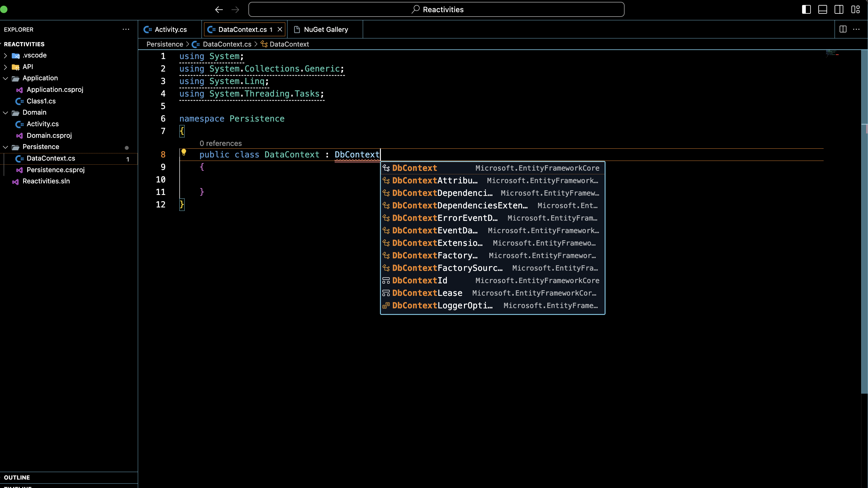Open Persistence.csproj file in explorer
The width and height of the screenshot is (868, 488).
point(56,170)
